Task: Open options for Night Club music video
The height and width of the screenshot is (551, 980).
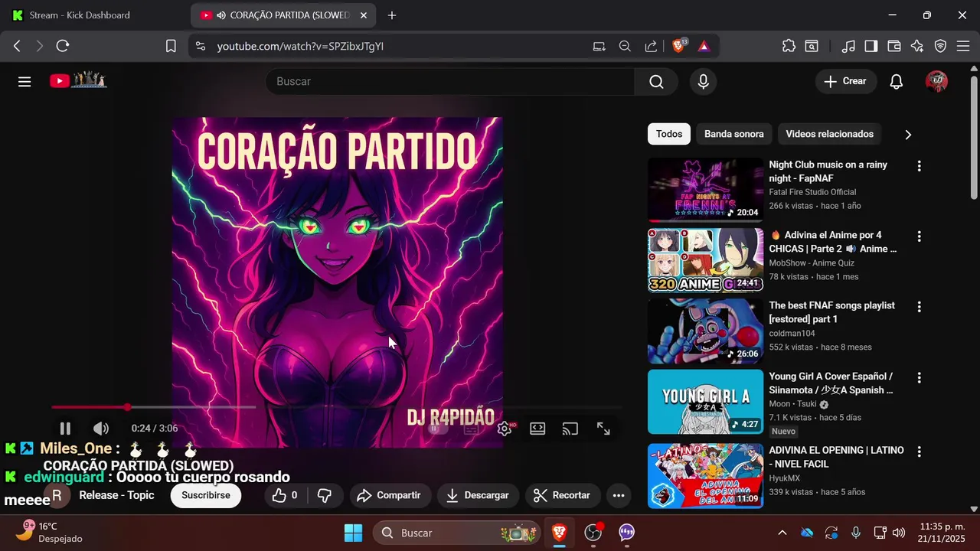Action: (920, 166)
